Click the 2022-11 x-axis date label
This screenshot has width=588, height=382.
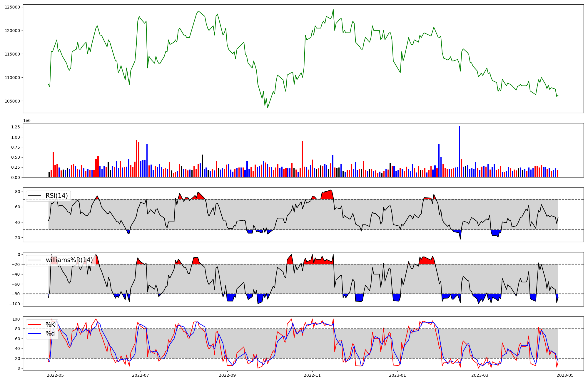(x=312, y=375)
